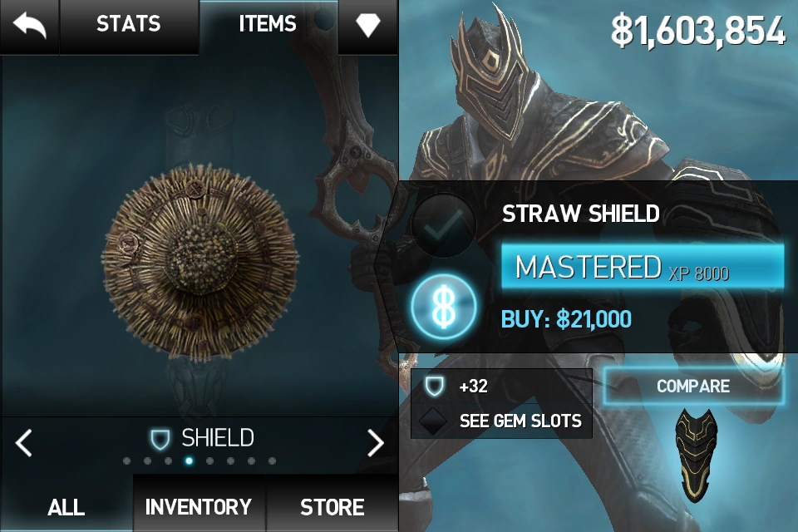
Task: Switch to the STATS tab
Action: pyautogui.click(x=129, y=24)
